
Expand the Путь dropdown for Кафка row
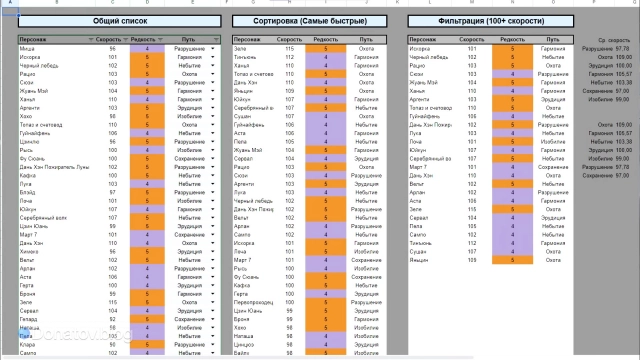[213, 176]
